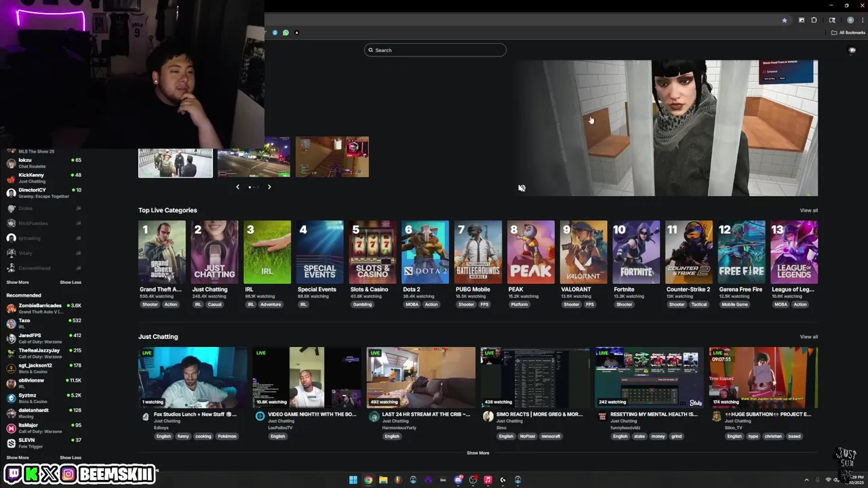Open oblivionsw channel in Recommended
This screenshot has height=488, width=868.
tap(43, 383)
